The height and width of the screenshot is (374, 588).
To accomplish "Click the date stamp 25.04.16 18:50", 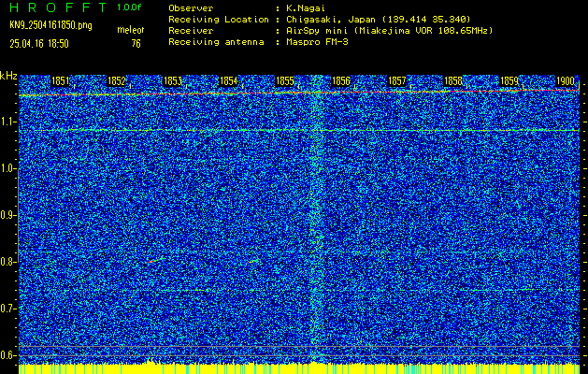I will [x=39, y=44].
